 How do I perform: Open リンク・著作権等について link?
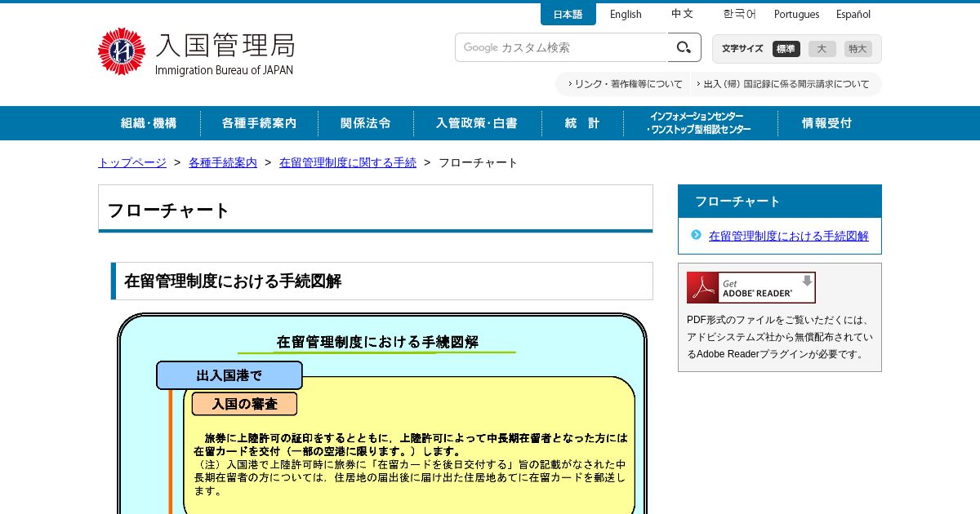[625, 84]
